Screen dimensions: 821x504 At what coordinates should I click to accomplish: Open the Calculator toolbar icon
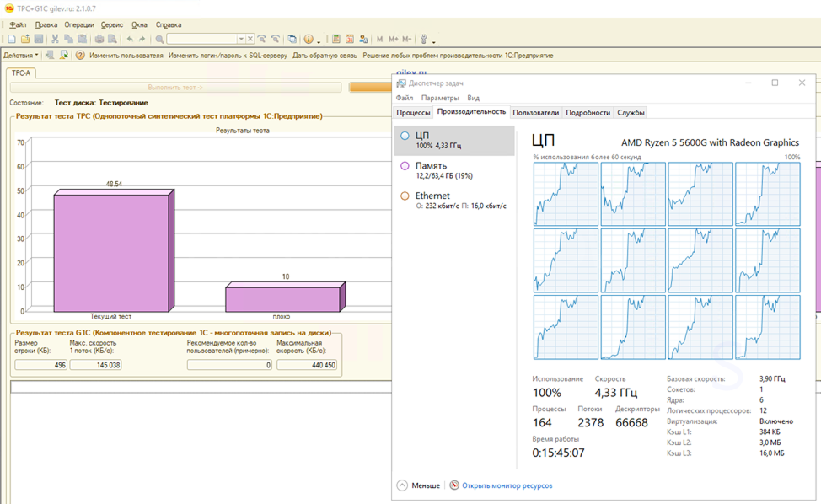point(336,40)
